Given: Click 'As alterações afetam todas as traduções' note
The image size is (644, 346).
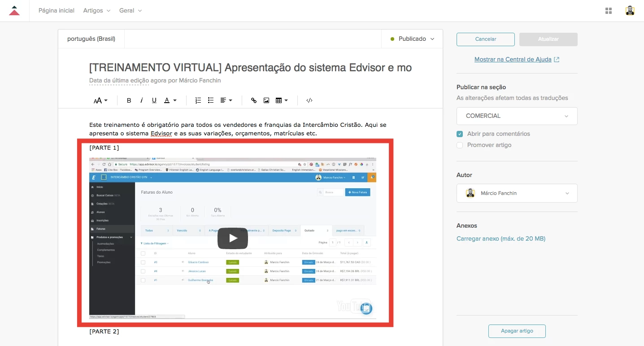Looking at the screenshot, I should click(x=512, y=98).
